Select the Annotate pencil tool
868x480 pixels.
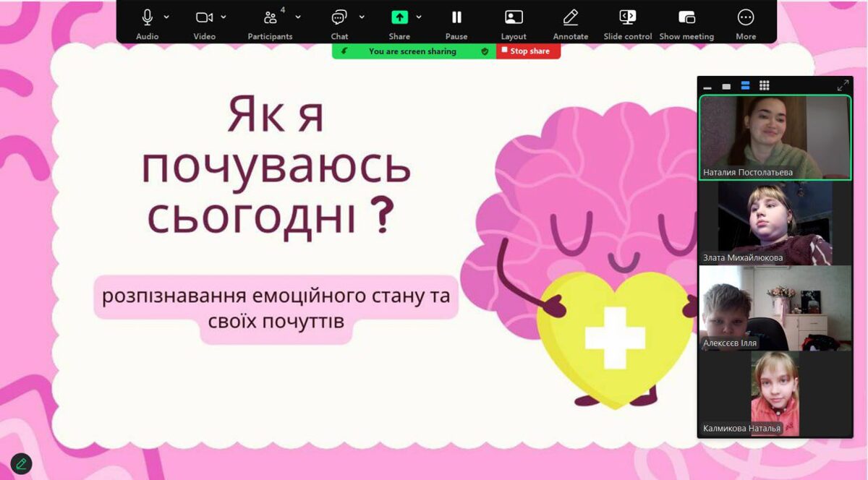[571, 17]
